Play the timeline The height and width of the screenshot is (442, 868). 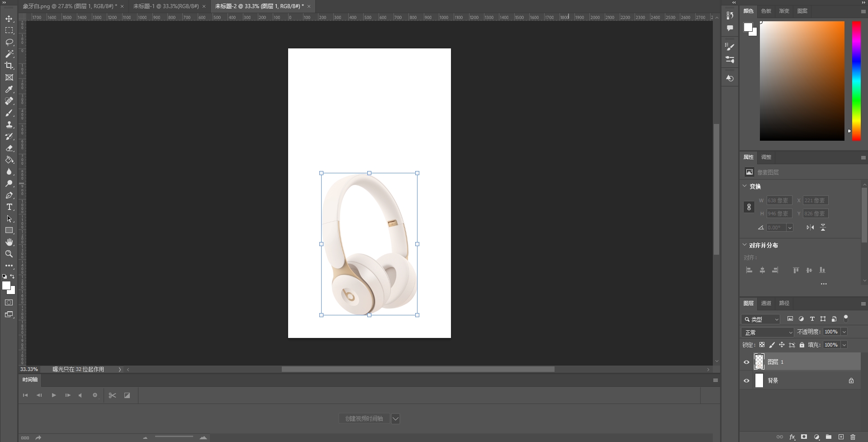point(54,395)
